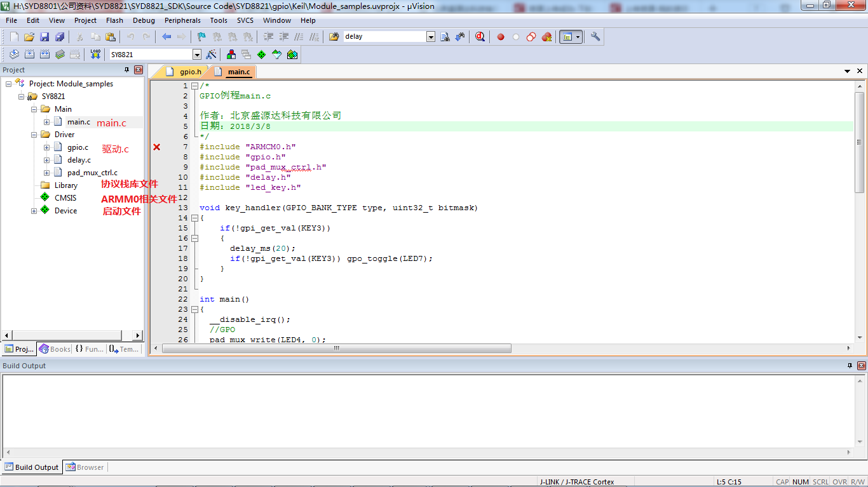This screenshot has height=487, width=868.
Task: Collapse the Main folder group
Action: pos(34,109)
